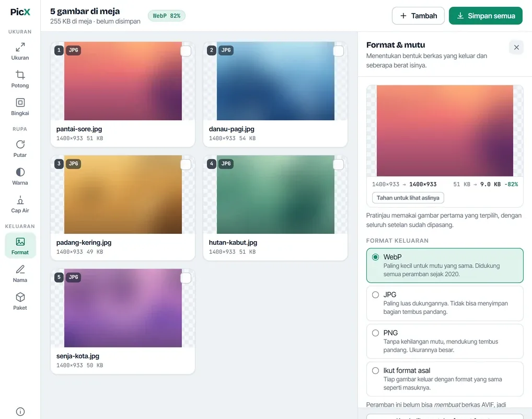The width and height of the screenshot is (532, 419).
Task: Click the file name pantai-sore.jpg
Action: click(x=79, y=129)
